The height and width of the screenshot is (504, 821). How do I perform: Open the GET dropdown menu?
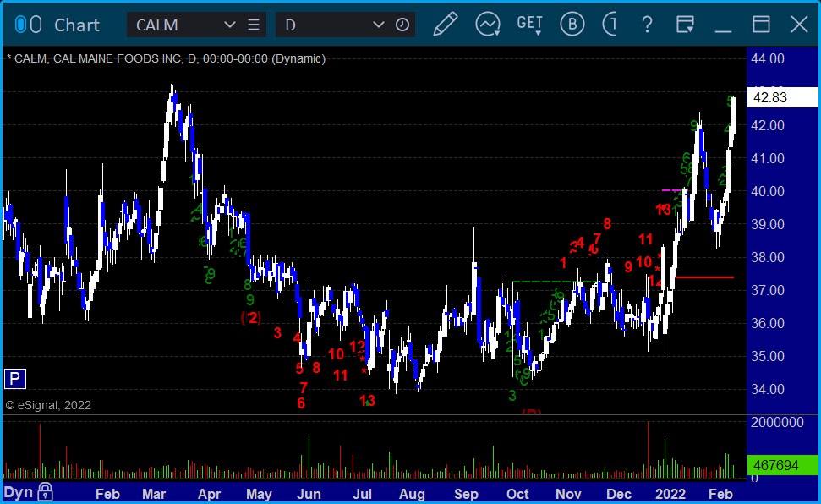[x=530, y=25]
